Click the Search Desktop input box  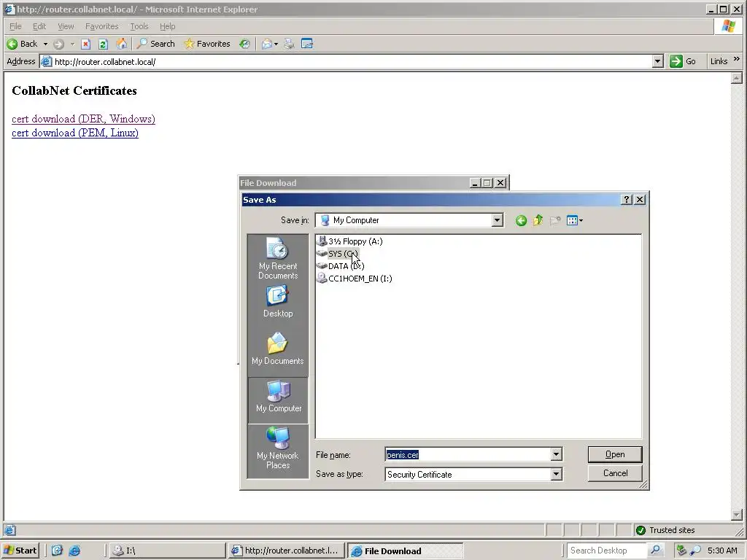608,551
